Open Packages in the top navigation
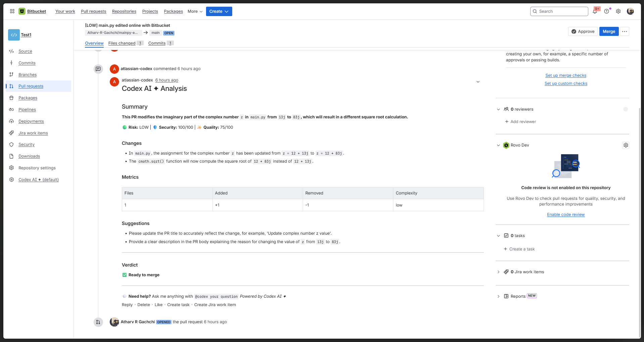 pos(174,11)
